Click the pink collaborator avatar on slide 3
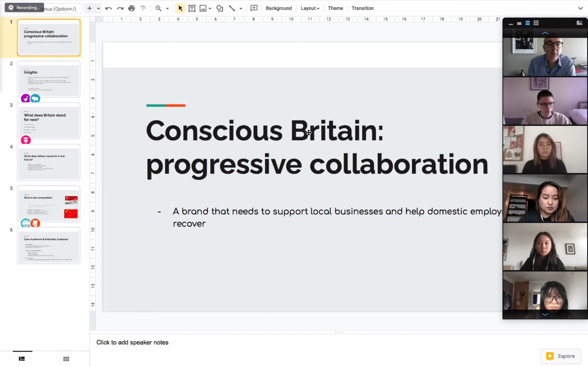The width and height of the screenshot is (588, 367). pos(26,140)
